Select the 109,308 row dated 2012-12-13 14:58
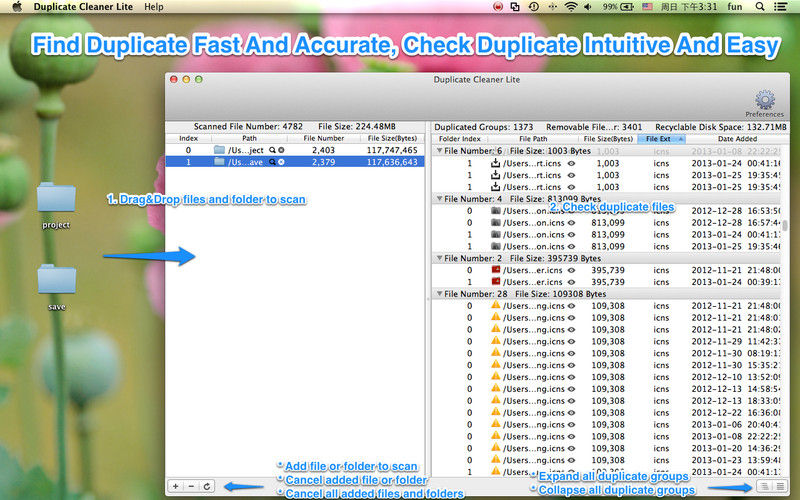The height and width of the screenshot is (500, 800). click(606, 389)
